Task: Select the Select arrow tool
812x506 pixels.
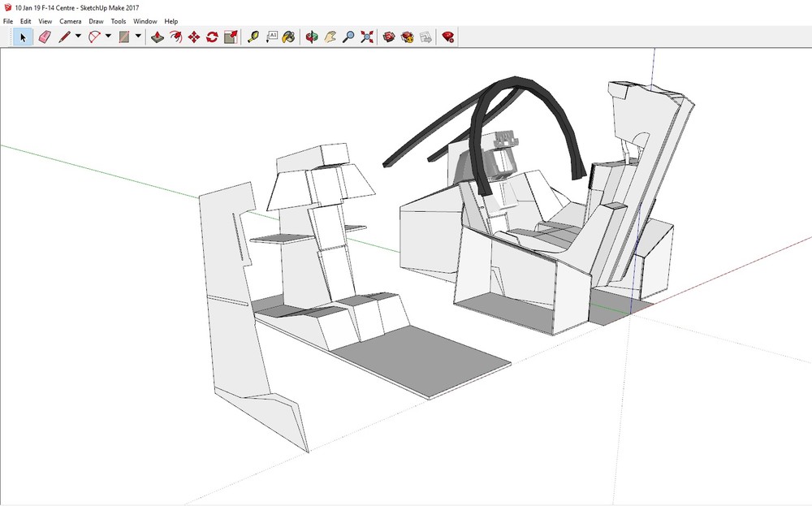Action: point(22,36)
